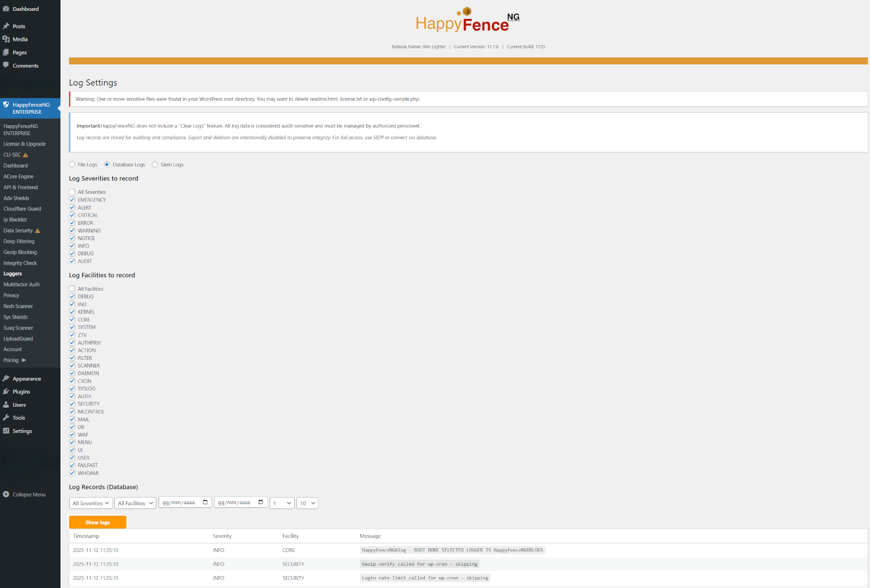
Task: Click the Tools wrench icon
Action: 6,418
